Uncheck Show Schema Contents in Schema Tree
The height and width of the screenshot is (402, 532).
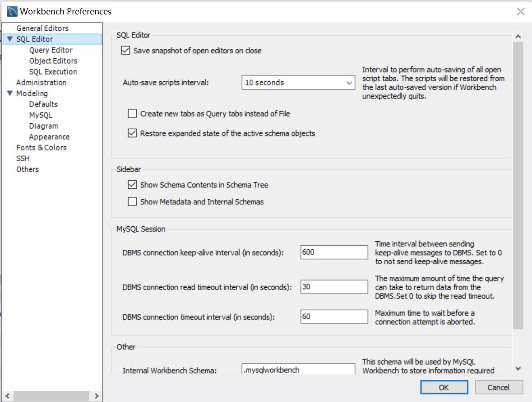(x=132, y=185)
